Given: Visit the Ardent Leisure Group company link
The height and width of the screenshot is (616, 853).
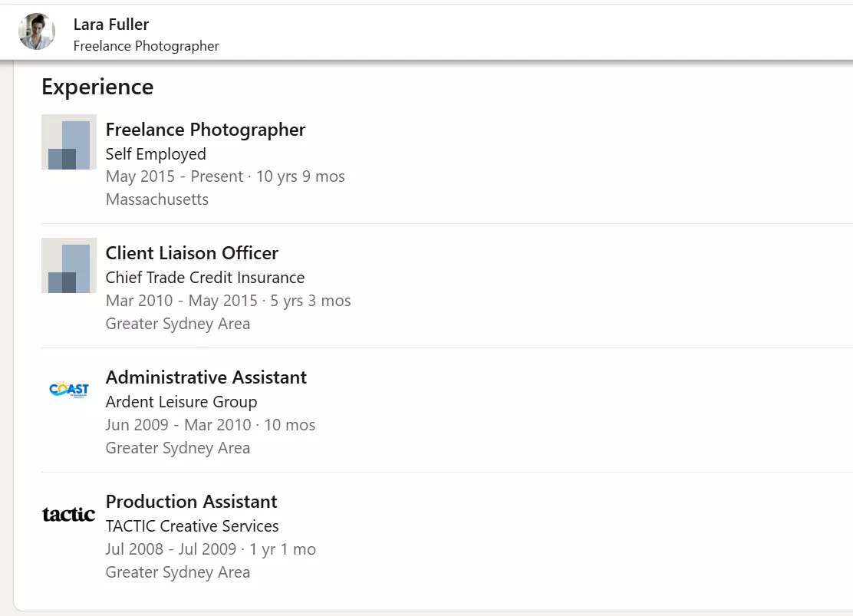Looking at the screenshot, I should click(181, 402).
